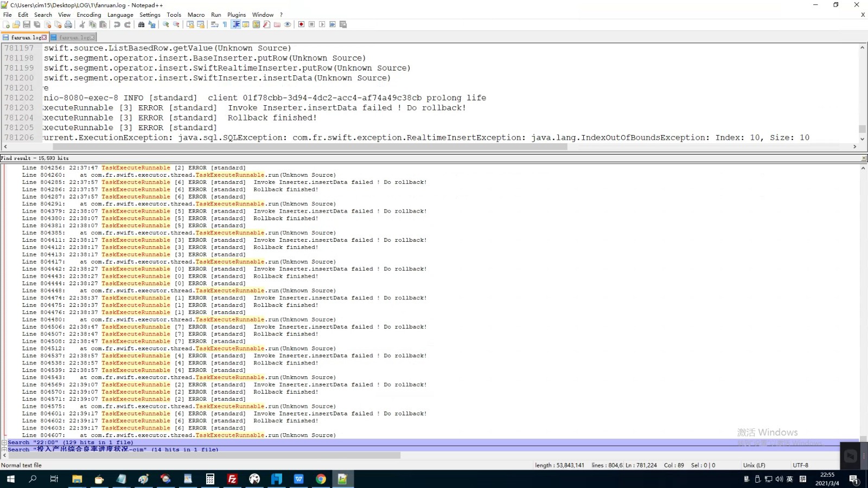The height and width of the screenshot is (488, 868).
Task: Click editor line 781202 prolong life entry
Action: coord(265,98)
